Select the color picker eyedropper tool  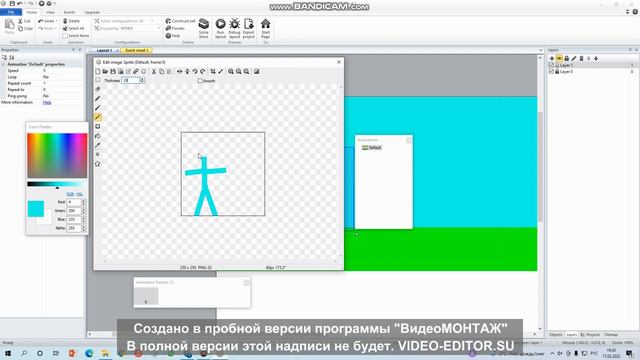point(98,145)
